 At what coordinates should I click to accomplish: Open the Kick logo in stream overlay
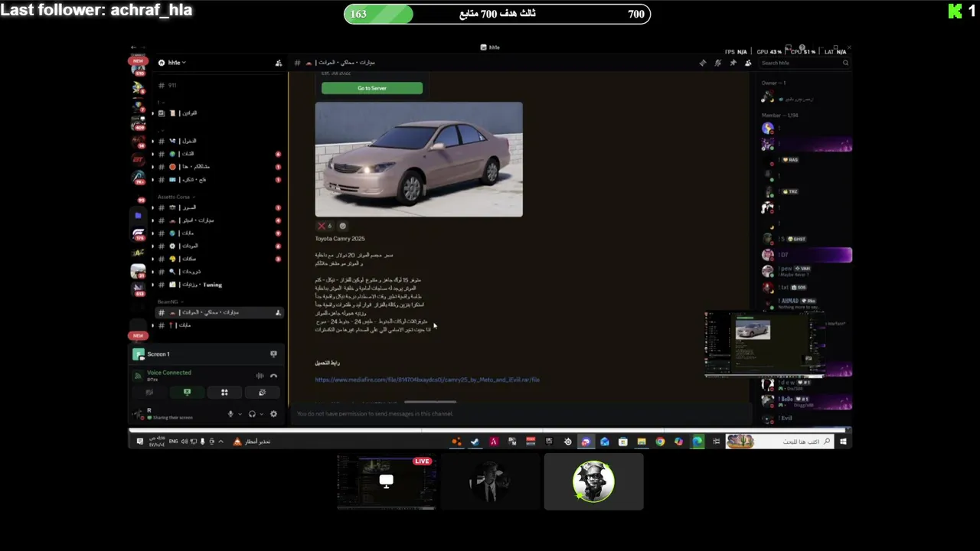(955, 11)
